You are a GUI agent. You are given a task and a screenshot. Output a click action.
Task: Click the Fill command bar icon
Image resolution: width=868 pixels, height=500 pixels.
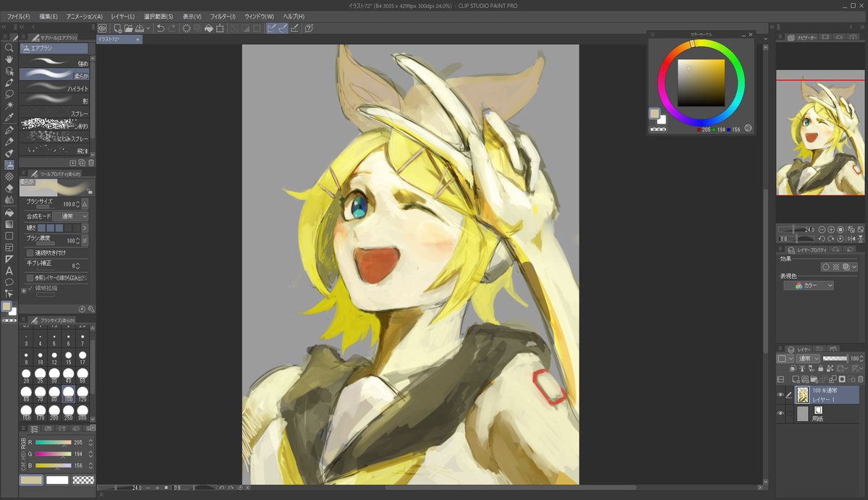208,28
